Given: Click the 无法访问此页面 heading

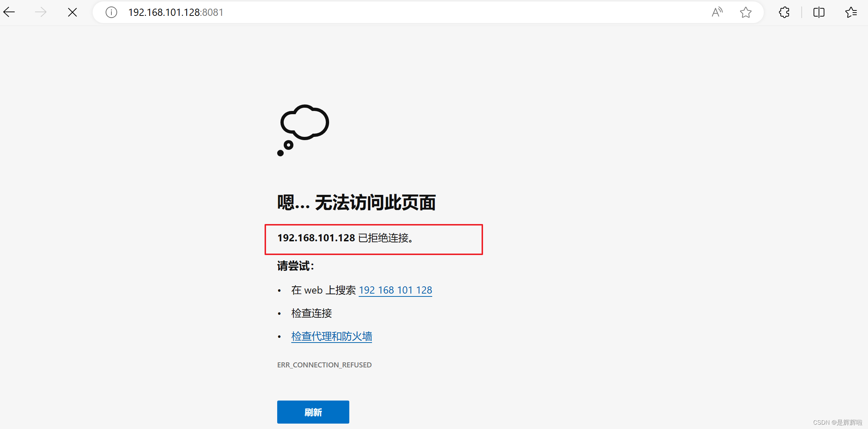Looking at the screenshot, I should 375,202.
